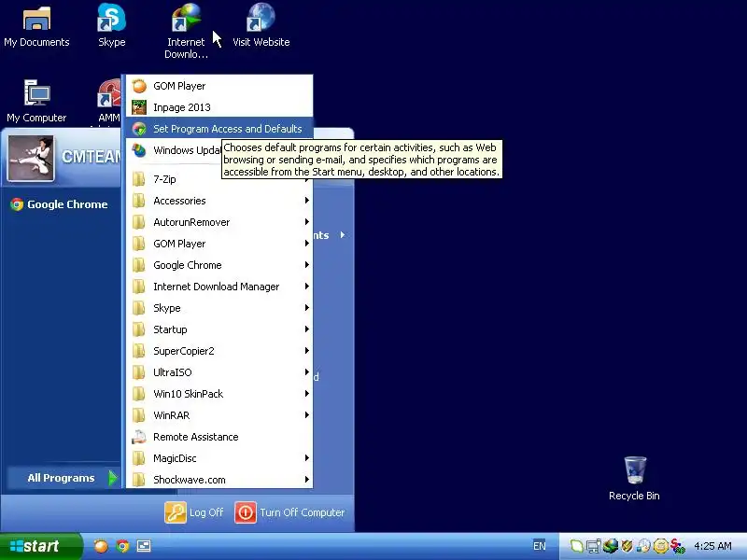Open the MagicDisc program folder
Image resolution: width=747 pixels, height=560 pixels.
point(219,458)
